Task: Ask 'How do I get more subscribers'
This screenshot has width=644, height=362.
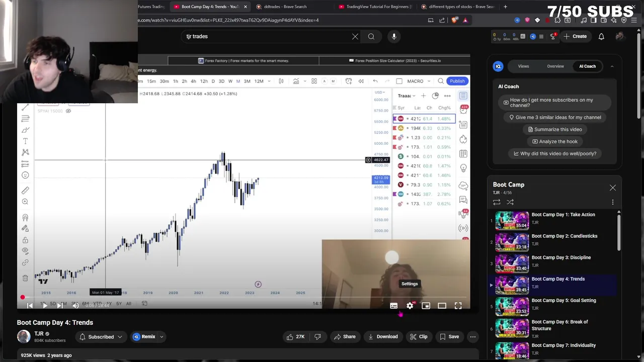Action: coord(554,103)
